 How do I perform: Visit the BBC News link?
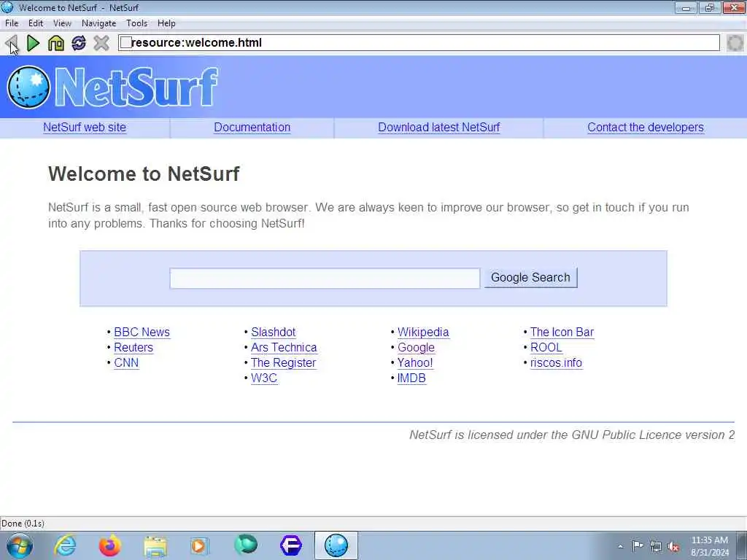point(142,332)
